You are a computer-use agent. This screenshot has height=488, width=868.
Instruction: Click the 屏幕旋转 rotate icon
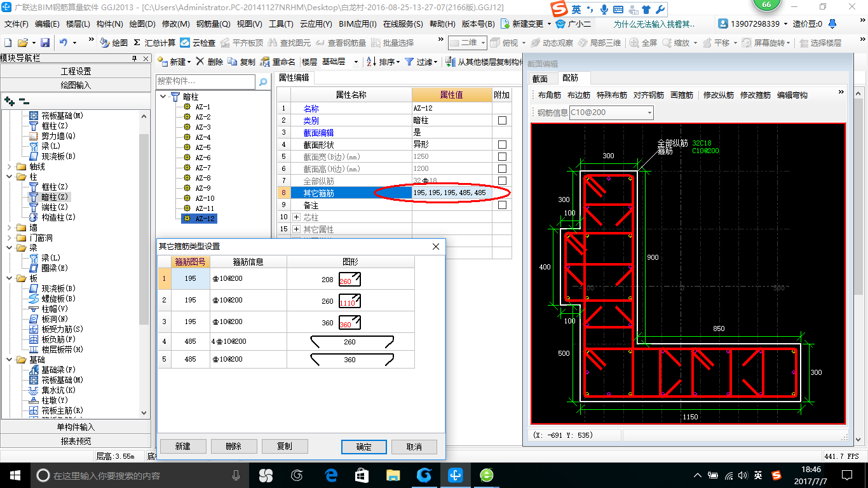[746, 43]
